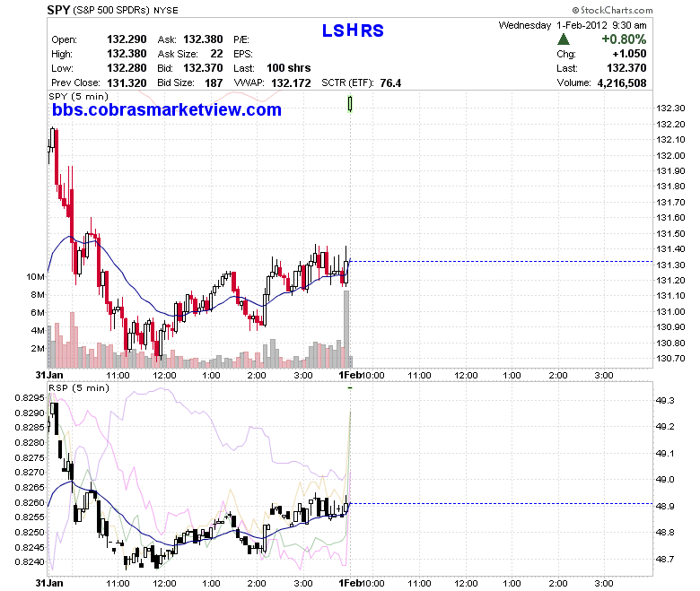Click the +0.80% percent change value

(624, 39)
